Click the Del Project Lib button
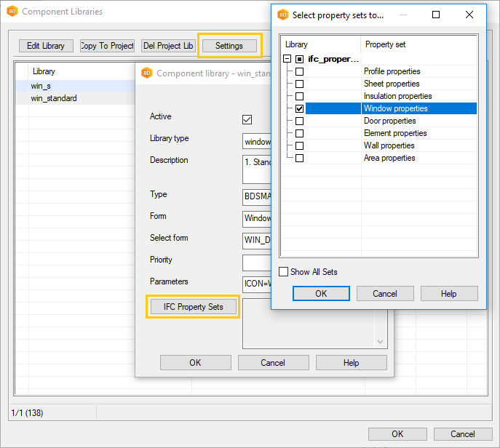This screenshot has width=500, height=448. (167, 46)
